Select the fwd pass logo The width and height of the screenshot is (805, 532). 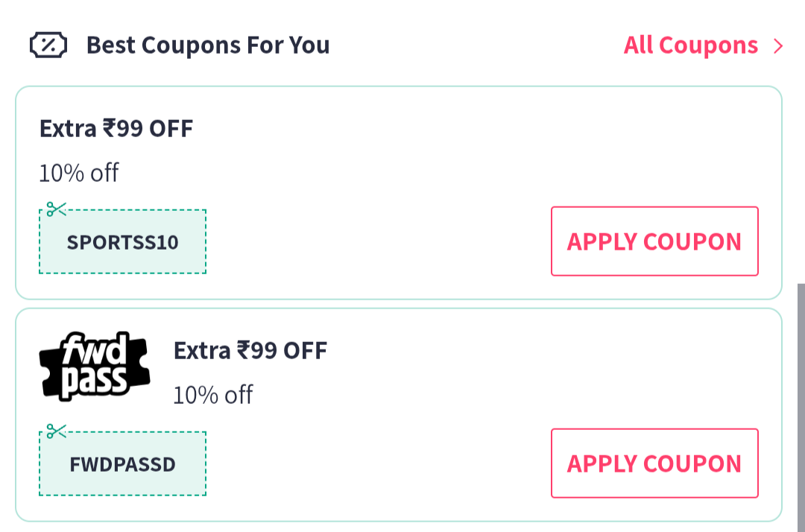tap(94, 364)
